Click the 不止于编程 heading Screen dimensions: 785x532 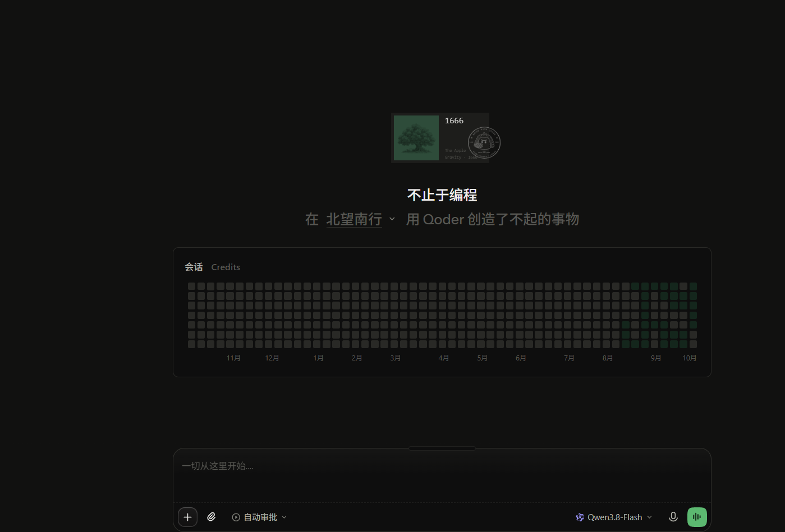point(442,195)
